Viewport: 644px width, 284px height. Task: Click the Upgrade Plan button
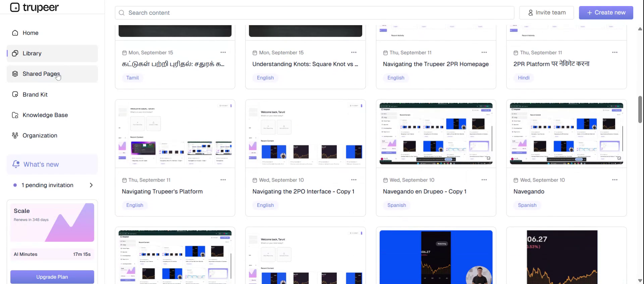pos(52,277)
